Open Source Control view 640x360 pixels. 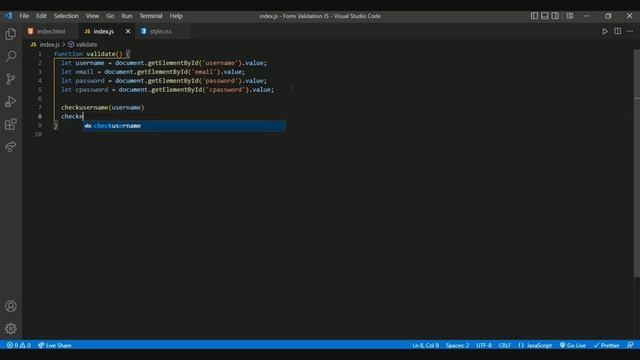11,79
